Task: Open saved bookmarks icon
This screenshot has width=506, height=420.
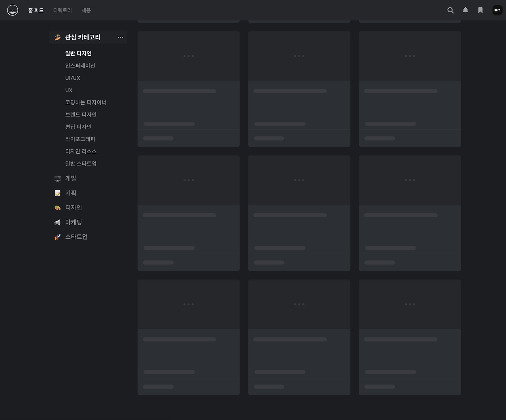Action: coord(481,10)
